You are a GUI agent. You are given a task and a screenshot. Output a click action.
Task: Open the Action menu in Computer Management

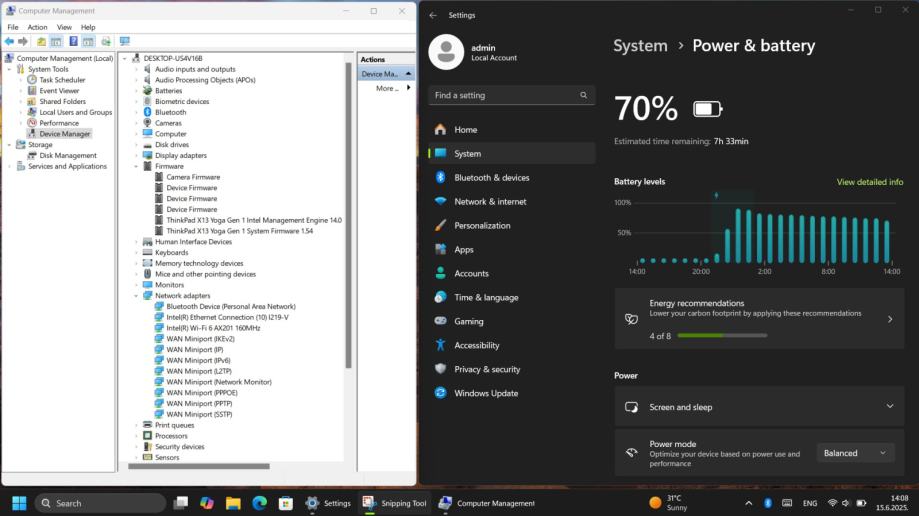[x=38, y=27]
